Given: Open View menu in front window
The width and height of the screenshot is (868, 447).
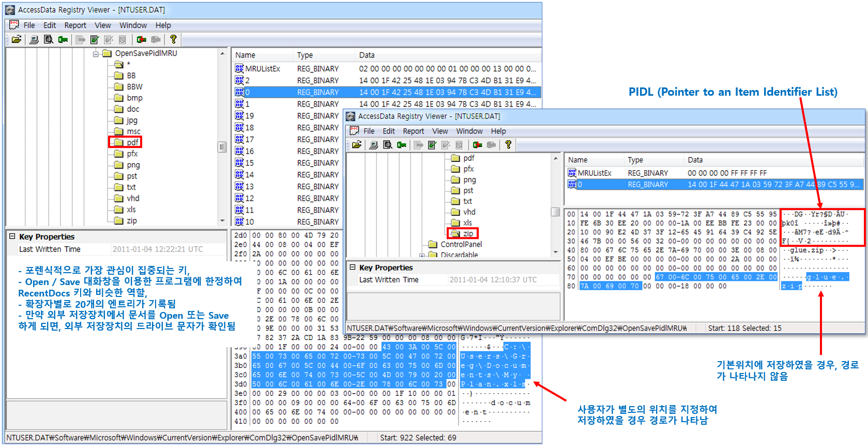Looking at the screenshot, I should pos(440,131).
